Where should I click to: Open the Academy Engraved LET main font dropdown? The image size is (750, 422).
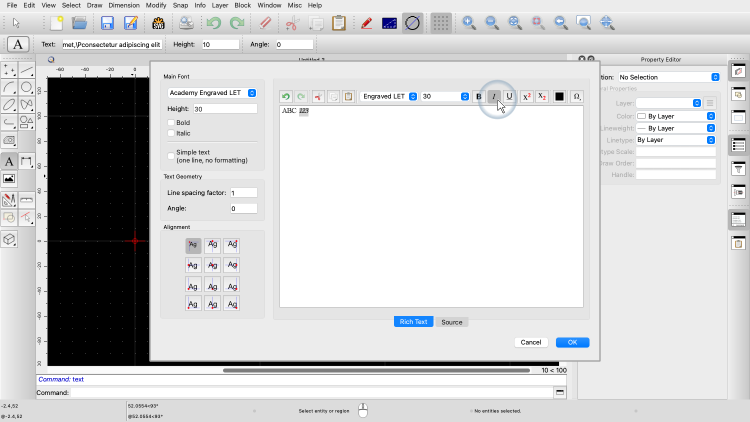click(212, 93)
